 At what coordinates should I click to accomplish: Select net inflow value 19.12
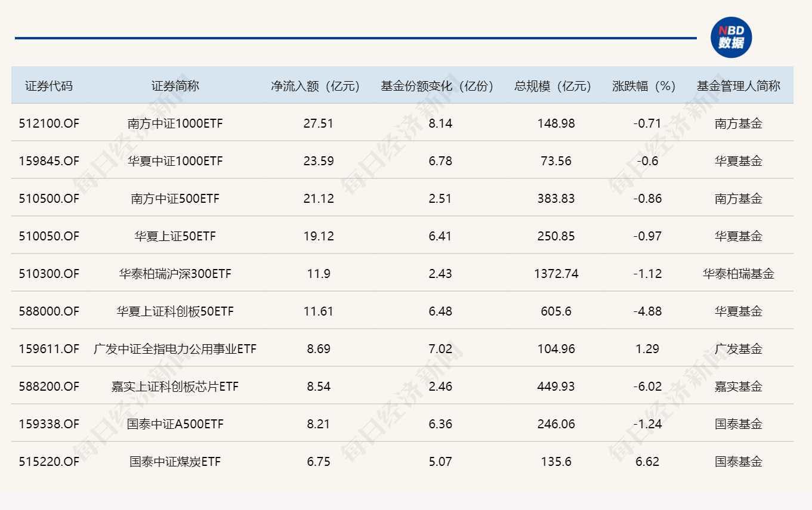[318, 236]
